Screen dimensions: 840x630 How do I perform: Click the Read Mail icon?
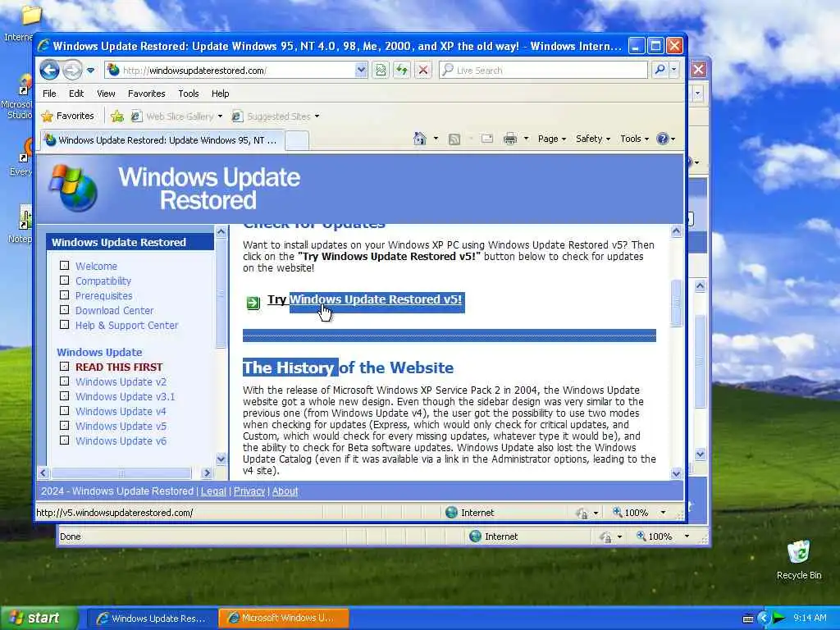click(487, 139)
